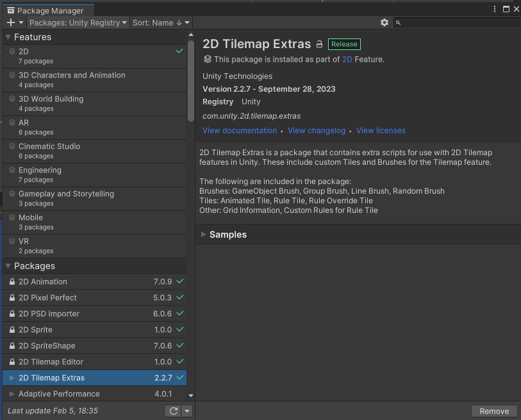Click the plus icon to add package
This screenshot has width=521, height=420.
pyautogui.click(x=11, y=22)
